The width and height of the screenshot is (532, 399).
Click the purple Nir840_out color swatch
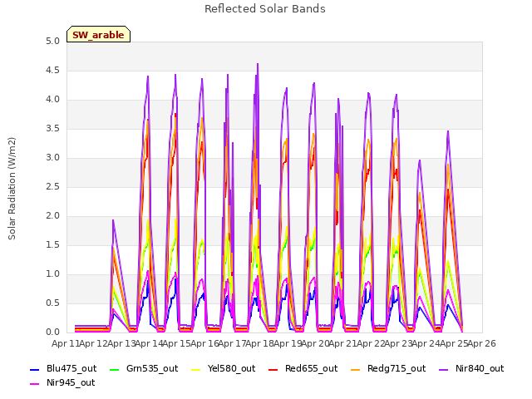(443, 369)
